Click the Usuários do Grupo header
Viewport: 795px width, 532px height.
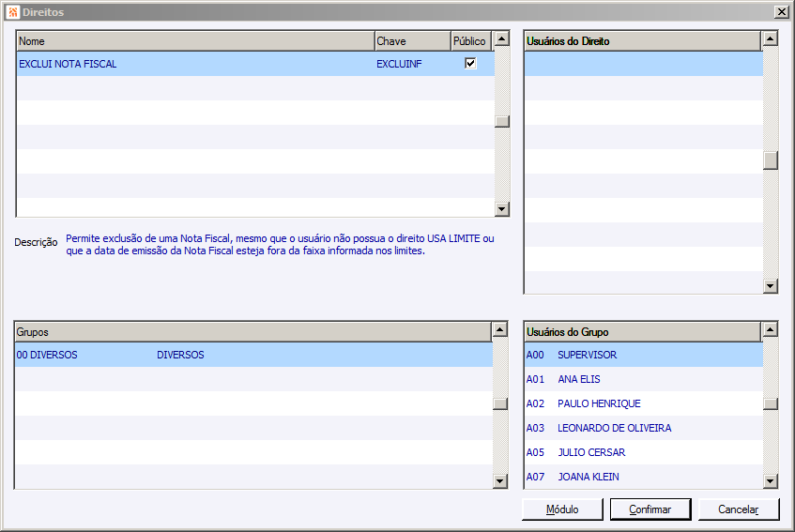[x=643, y=332]
